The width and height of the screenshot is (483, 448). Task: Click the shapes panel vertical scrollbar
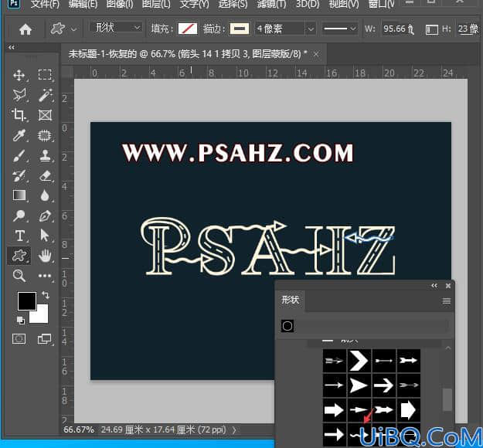pos(447,399)
